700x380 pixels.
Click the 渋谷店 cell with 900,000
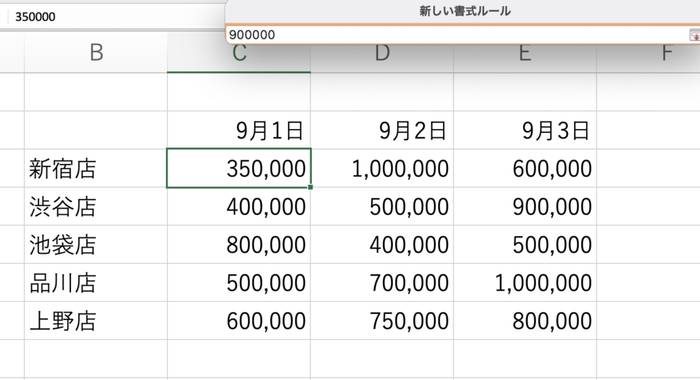(525, 207)
